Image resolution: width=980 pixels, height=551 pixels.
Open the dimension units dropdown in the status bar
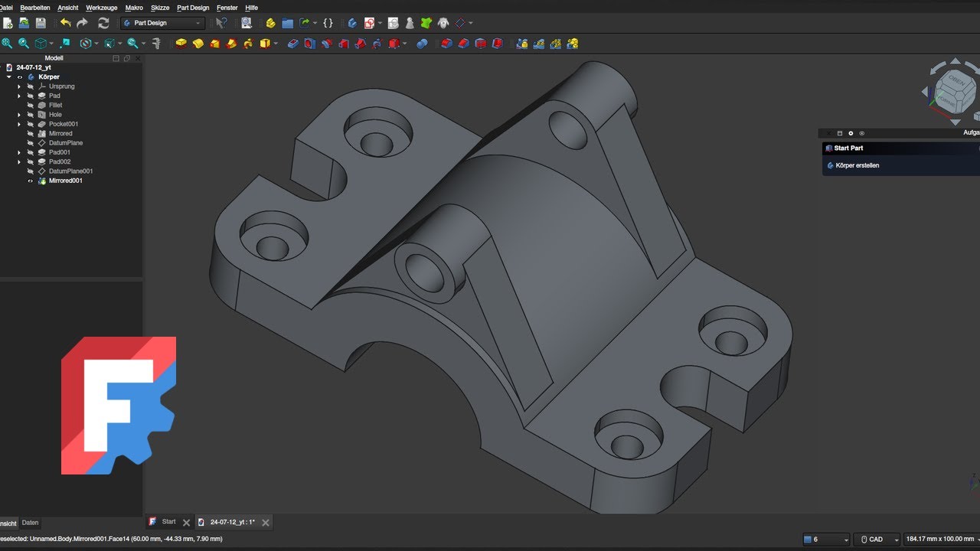(942, 540)
